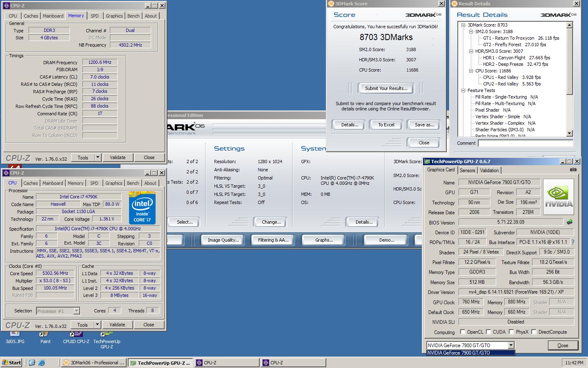The width and height of the screenshot is (588, 368).
Task: Collapse the CPU Score: 11686 tree node
Action: (471, 71)
